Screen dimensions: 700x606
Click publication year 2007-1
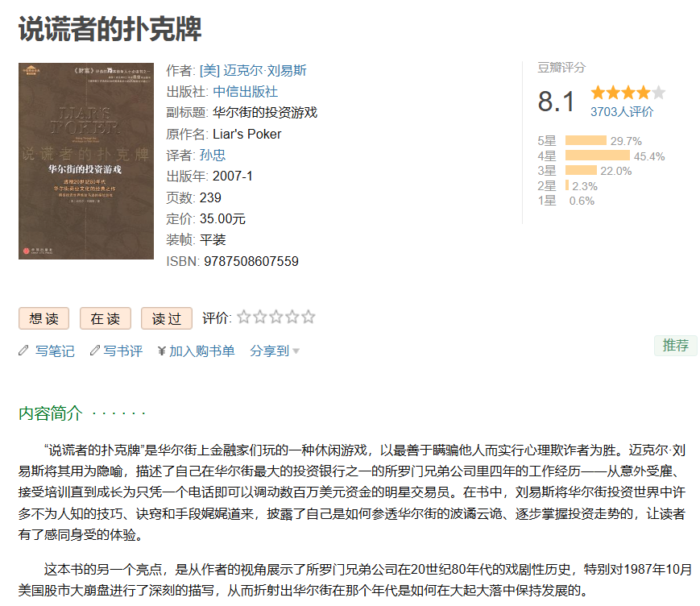pyautogui.click(x=233, y=176)
